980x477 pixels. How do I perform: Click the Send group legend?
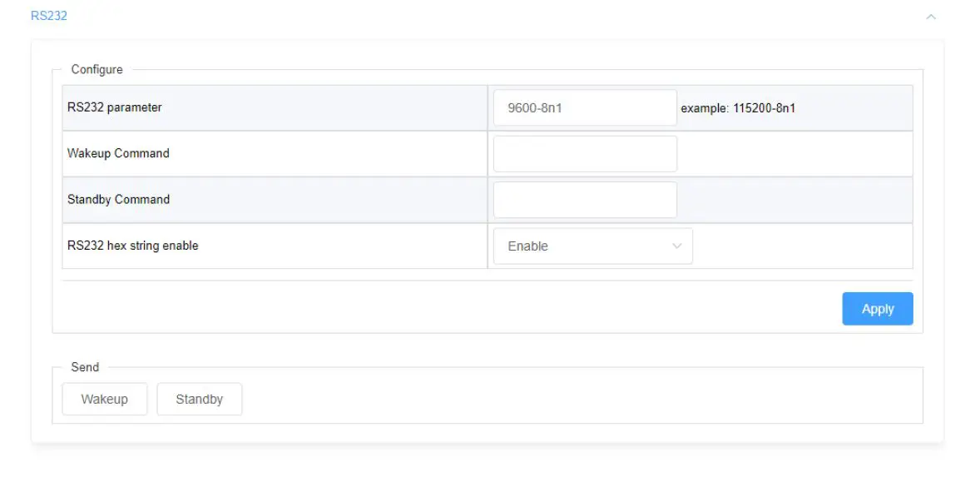[x=85, y=367]
